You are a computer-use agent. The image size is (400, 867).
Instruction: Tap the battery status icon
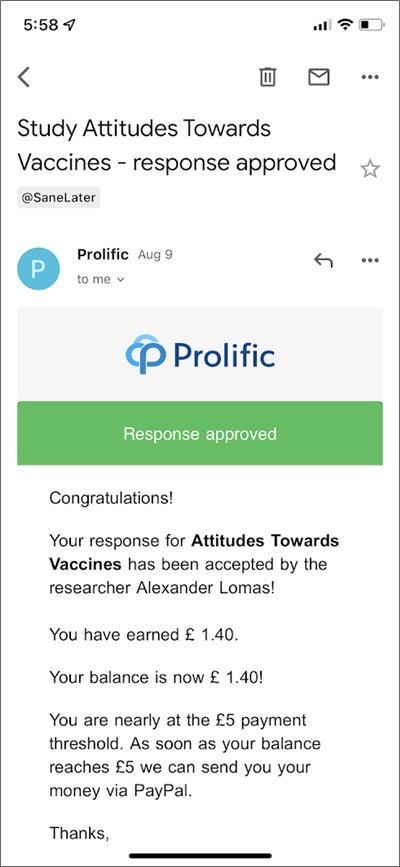pos(371,25)
